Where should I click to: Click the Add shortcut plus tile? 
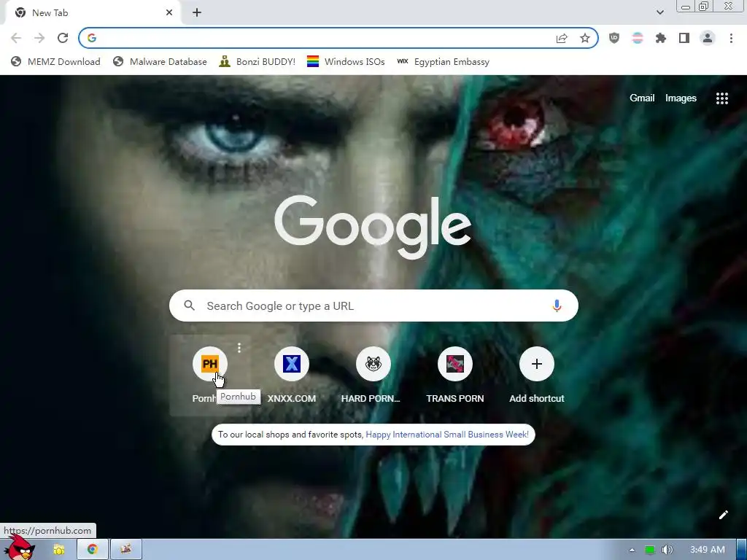536,375
